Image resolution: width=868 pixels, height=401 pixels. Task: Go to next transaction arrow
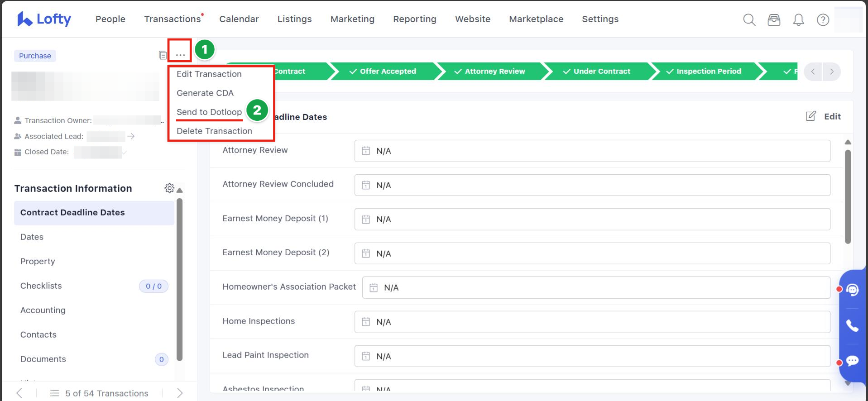click(180, 393)
